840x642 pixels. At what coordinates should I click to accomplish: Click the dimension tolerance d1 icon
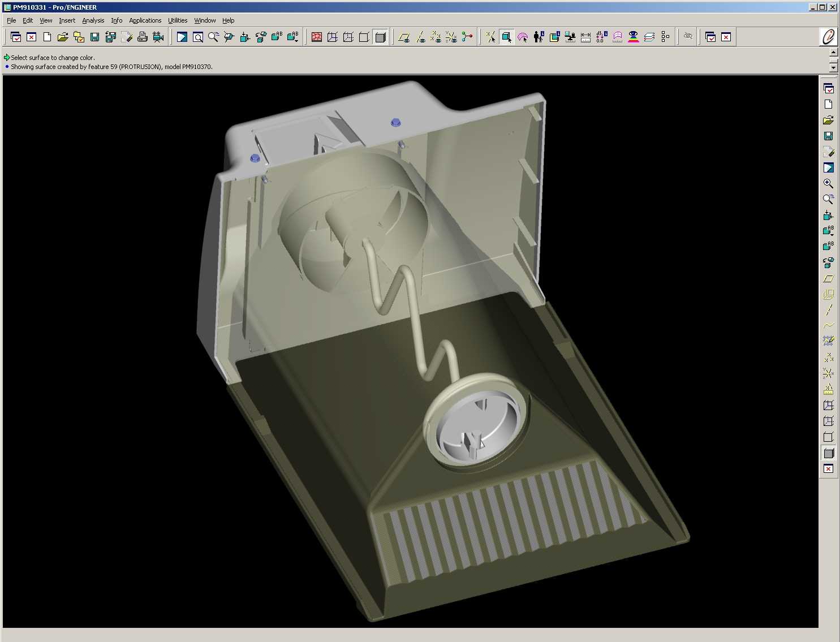click(x=602, y=37)
